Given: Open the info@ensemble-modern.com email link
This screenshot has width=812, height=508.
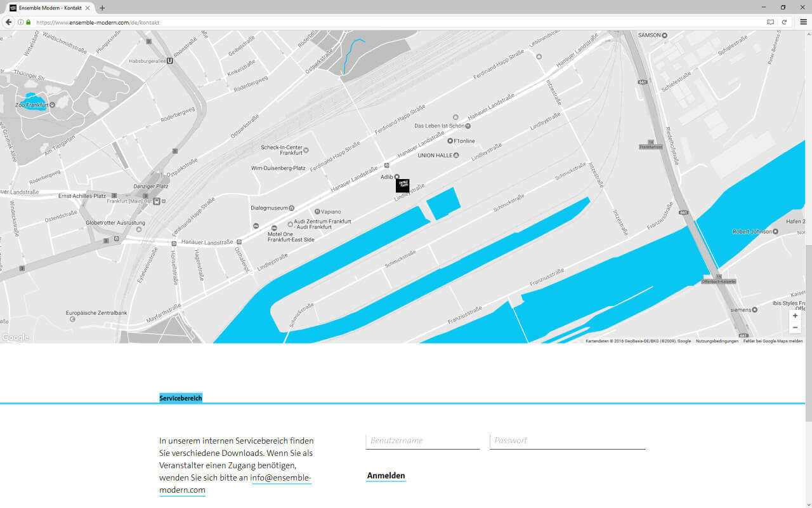Looking at the screenshot, I should pyautogui.click(x=280, y=478).
